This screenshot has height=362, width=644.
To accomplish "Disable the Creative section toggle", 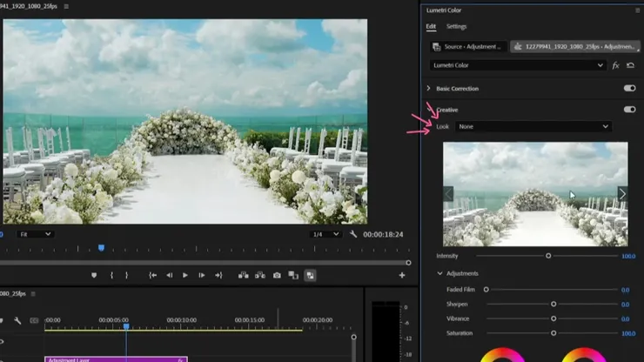I will [x=629, y=110].
